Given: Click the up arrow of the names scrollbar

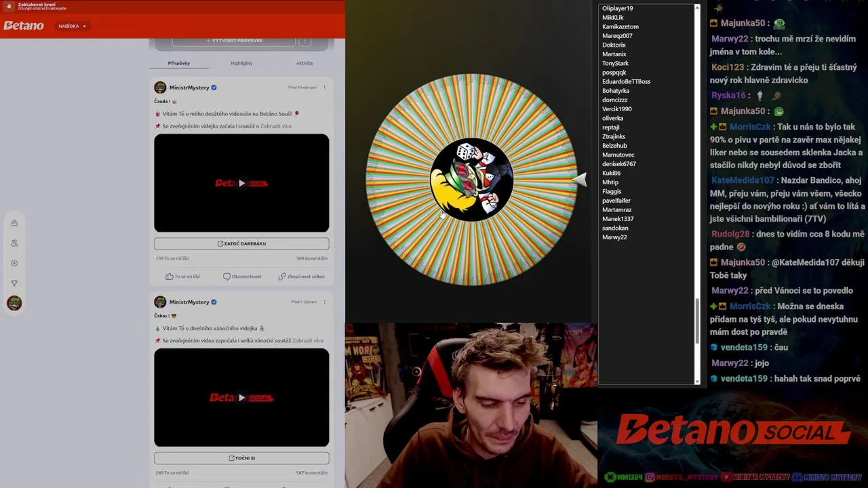Looking at the screenshot, I should tap(697, 7).
